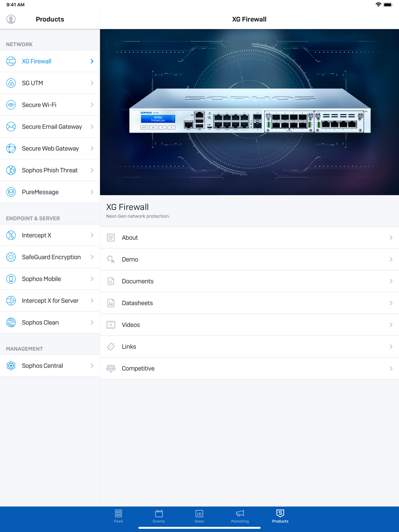This screenshot has width=399, height=532.
Task: Click the battery status icon
Action: pyautogui.click(x=388, y=5)
